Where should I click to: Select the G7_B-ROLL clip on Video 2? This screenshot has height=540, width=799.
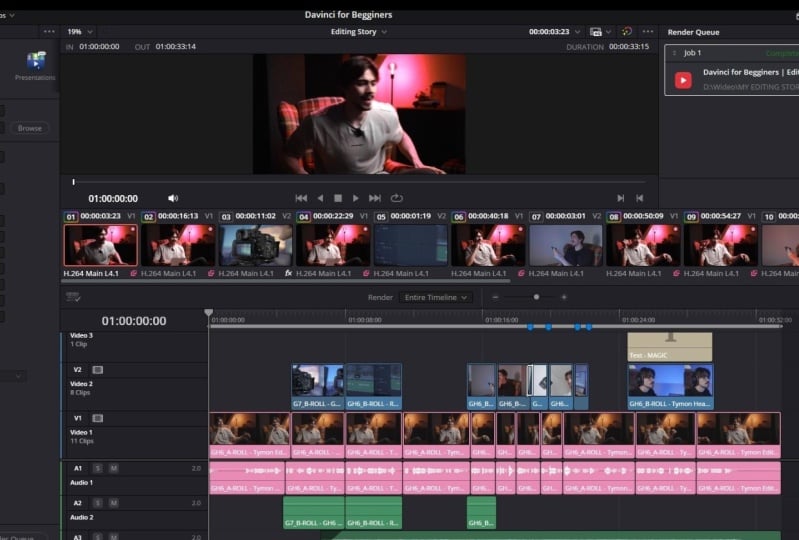[318, 387]
